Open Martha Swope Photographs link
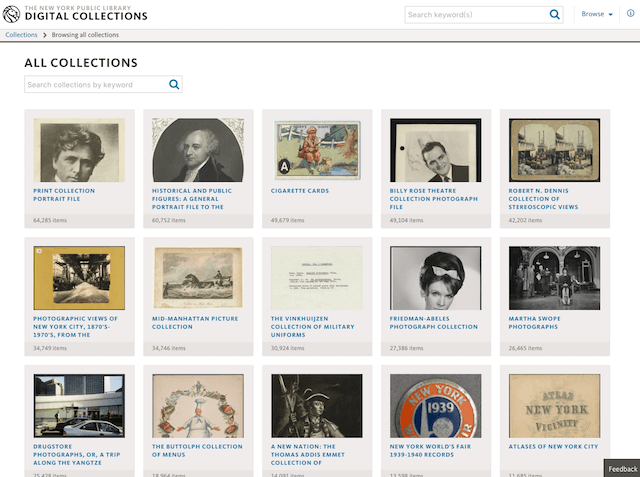Viewport: 640px width, 477px height. coord(534,323)
